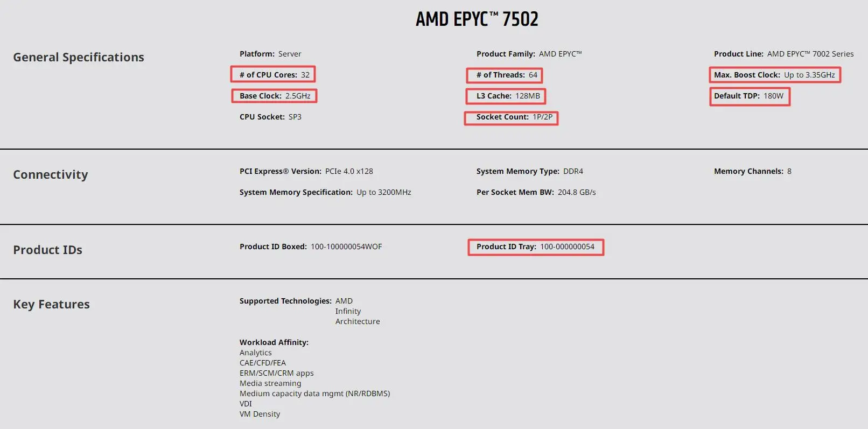Image resolution: width=868 pixels, height=429 pixels.
Task: Click the Product ID Tray number
Action: [x=567, y=247]
